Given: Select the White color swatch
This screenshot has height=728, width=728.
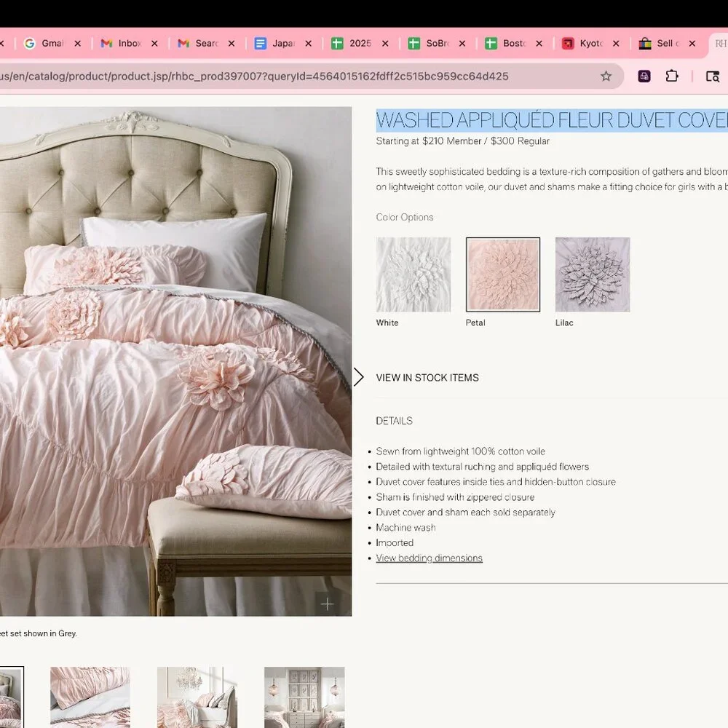Looking at the screenshot, I should [x=414, y=274].
